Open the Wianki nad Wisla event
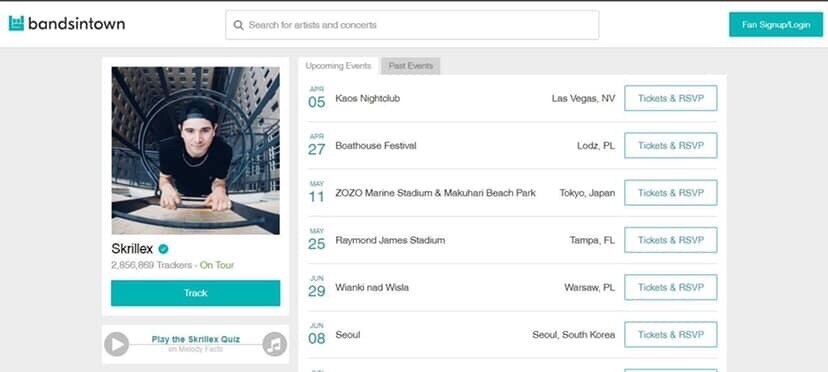The image size is (828, 372). point(372,287)
